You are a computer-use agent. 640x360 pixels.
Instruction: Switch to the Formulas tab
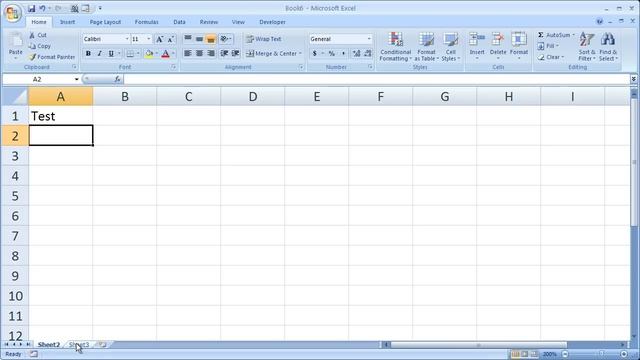(147, 22)
